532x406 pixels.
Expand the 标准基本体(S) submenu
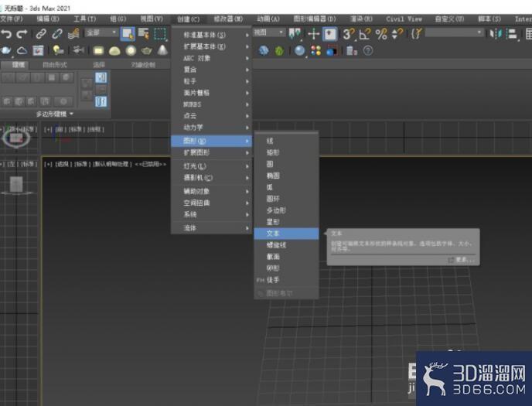[x=211, y=35]
